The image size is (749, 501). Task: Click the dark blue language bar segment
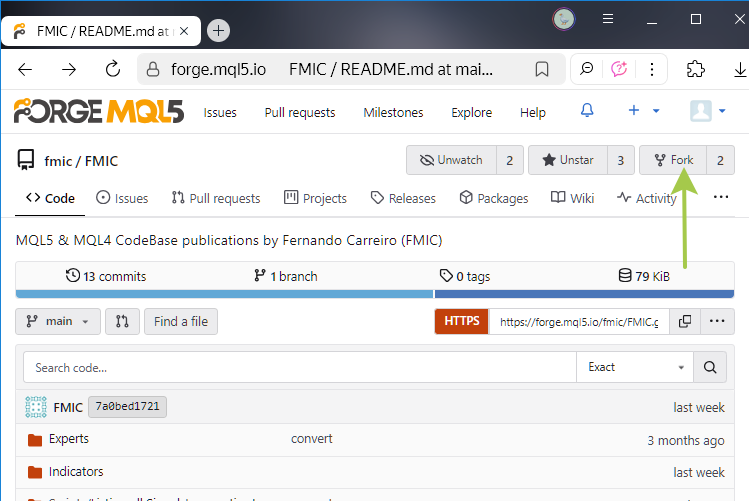[x=584, y=294]
